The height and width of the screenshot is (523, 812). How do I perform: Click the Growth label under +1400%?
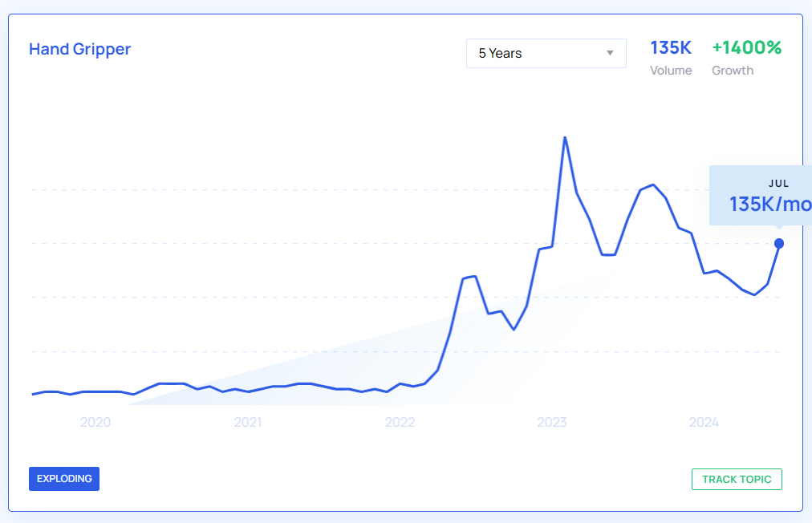[732, 71]
